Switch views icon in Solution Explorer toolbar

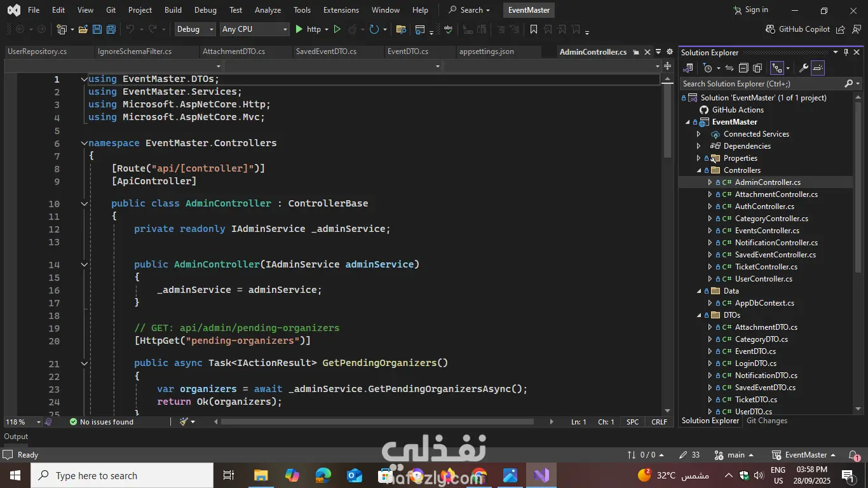click(x=688, y=68)
